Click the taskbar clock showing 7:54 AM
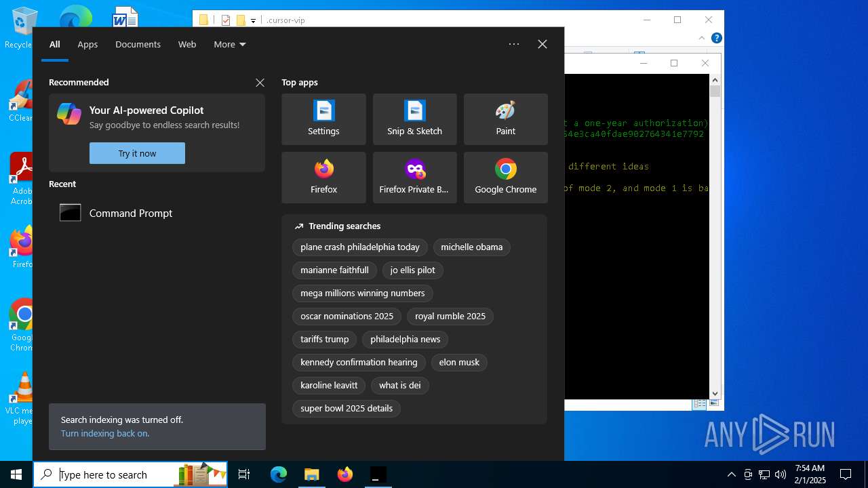 810,474
